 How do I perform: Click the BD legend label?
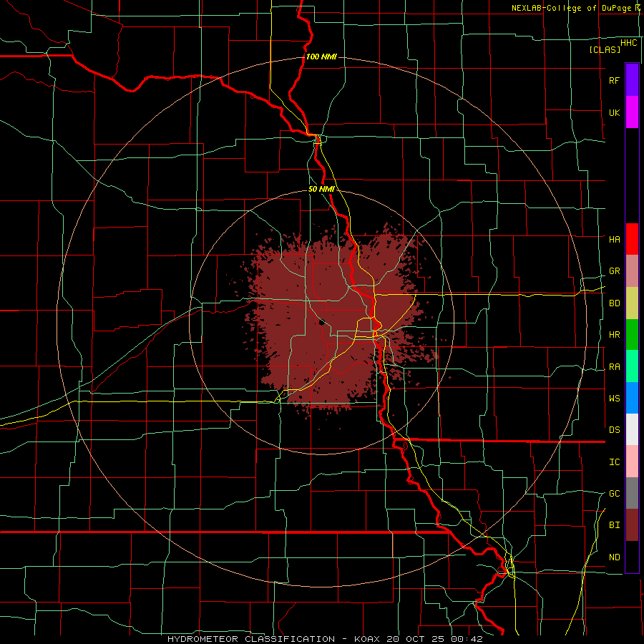pos(614,303)
